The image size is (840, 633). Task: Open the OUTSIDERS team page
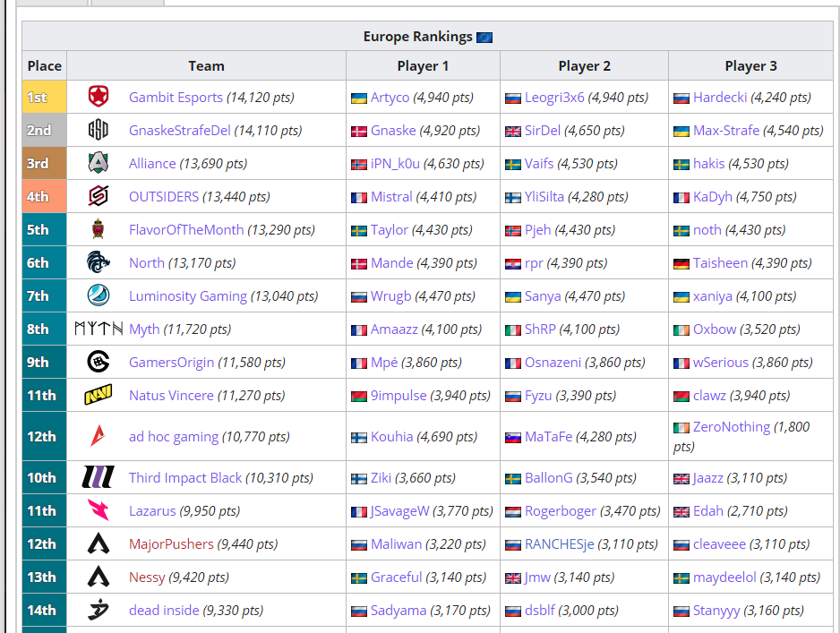(164, 197)
